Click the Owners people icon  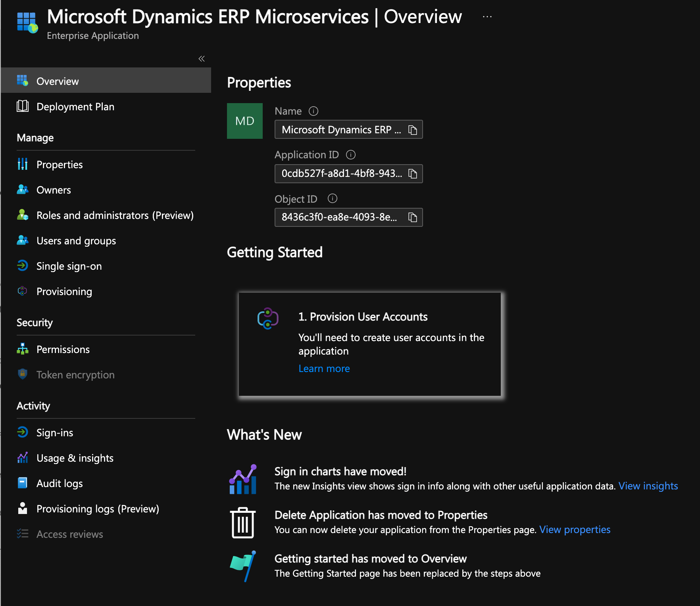[23, 190]
